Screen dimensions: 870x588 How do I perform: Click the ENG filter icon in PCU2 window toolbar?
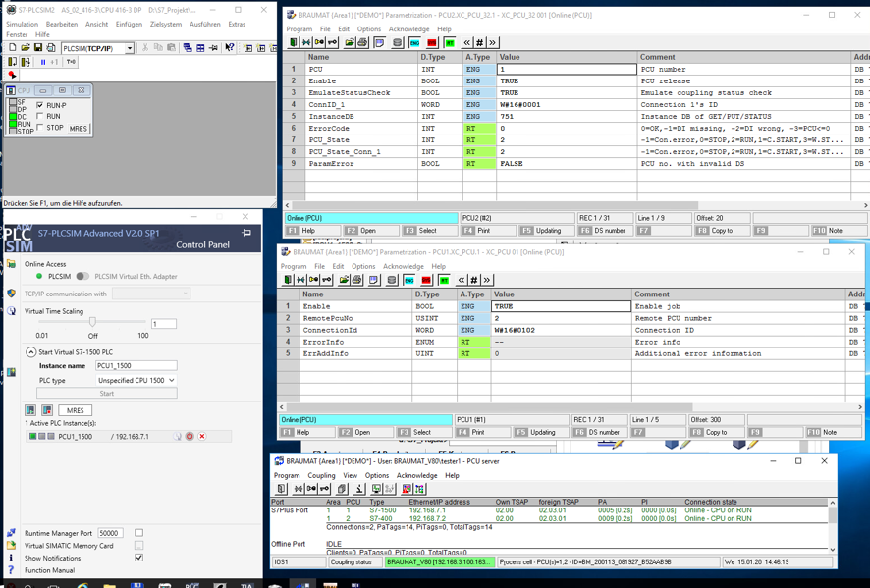click(414, 43)
